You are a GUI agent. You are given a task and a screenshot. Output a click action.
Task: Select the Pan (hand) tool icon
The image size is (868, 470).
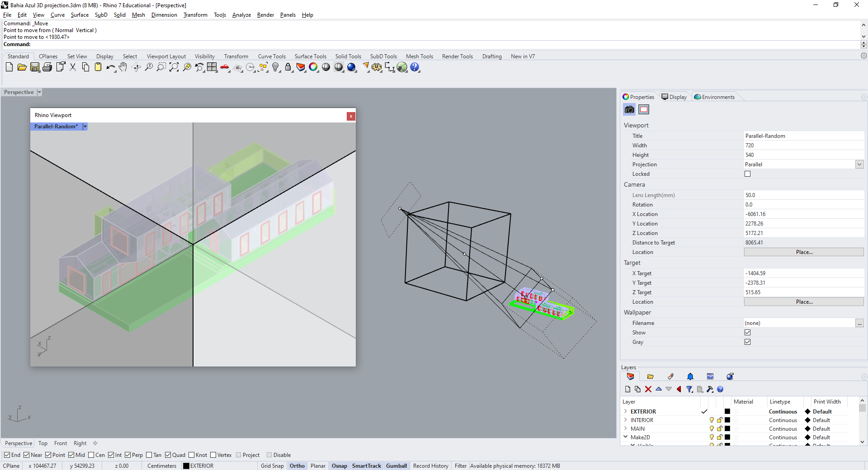click(x=123, y=67)
